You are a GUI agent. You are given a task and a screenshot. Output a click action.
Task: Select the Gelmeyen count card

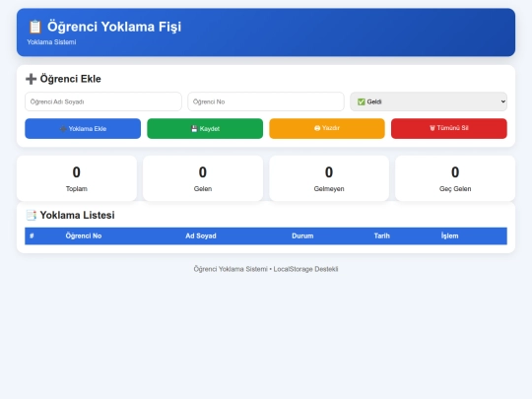coord(329,178)
